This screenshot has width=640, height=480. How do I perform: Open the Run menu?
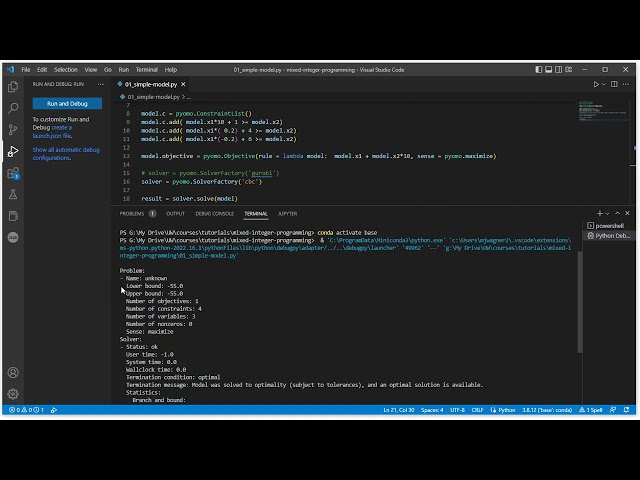pyautogui.click(x=124, y=70)
